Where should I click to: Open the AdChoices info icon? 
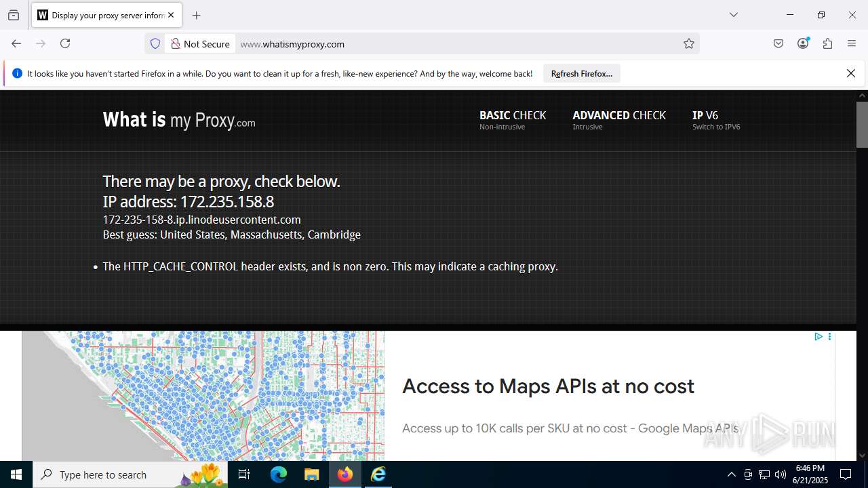pyautogui.click(x=818, y=336)
